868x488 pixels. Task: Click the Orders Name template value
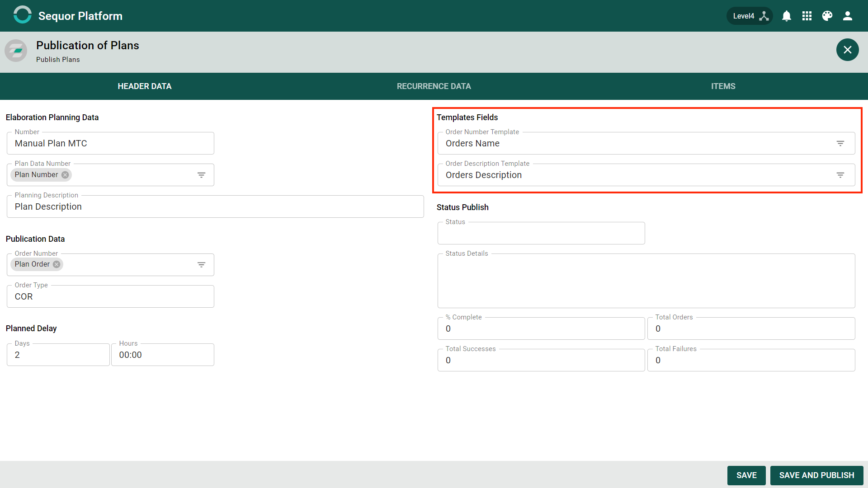pyautogui.click(x=472, y=143)
